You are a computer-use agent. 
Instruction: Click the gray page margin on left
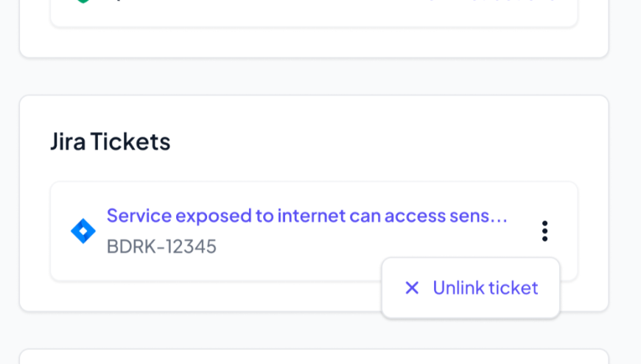(x=9, y=184)
